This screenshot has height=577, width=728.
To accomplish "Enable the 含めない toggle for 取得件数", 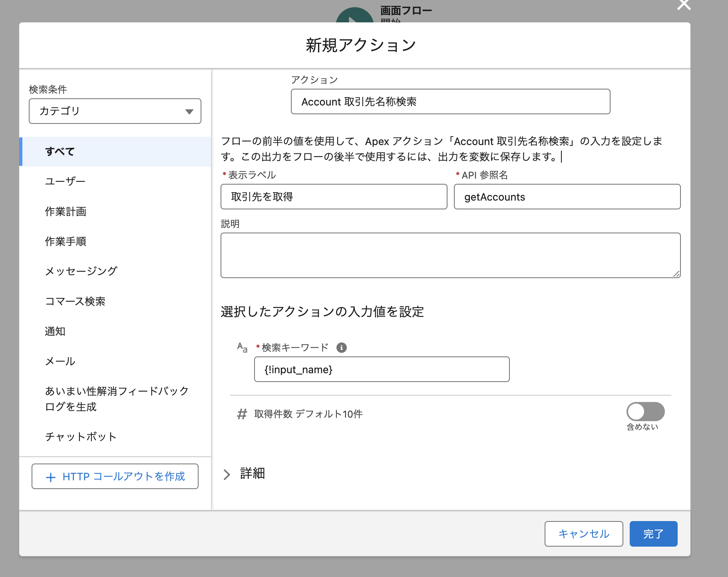I will tap(645, 411).
